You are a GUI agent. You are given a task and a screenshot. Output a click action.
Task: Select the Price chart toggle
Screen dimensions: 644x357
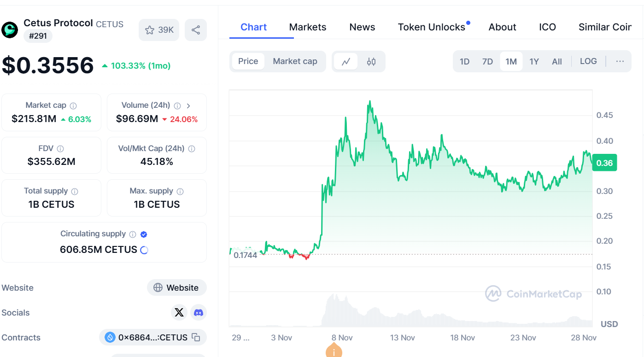248,61
